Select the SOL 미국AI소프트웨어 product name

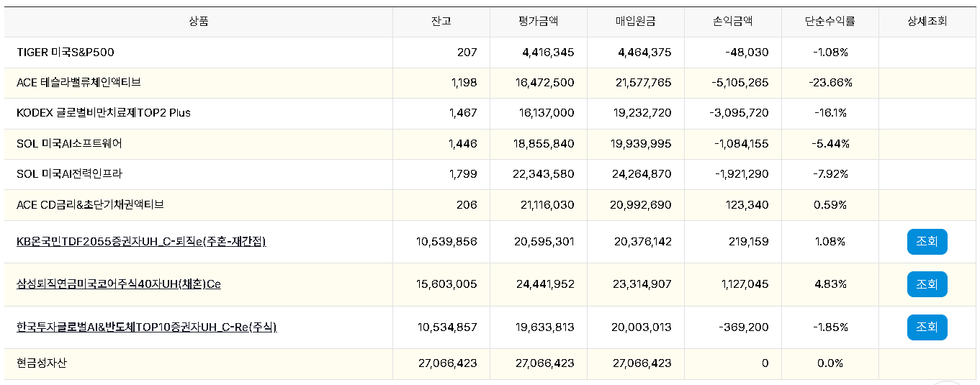[x=69, y=144]
